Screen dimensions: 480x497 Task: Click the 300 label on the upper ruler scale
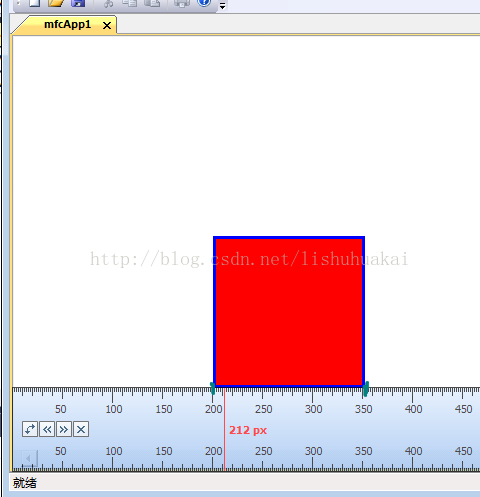313,409
